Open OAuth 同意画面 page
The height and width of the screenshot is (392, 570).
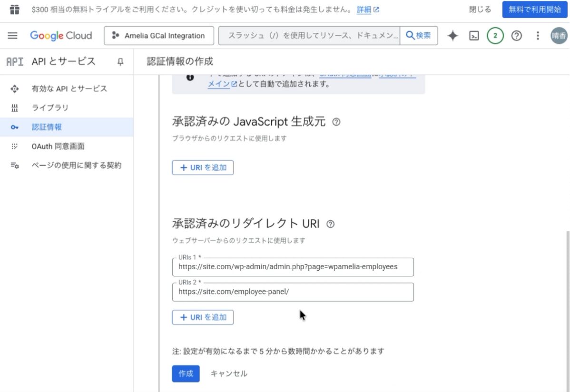pos(58,147)
